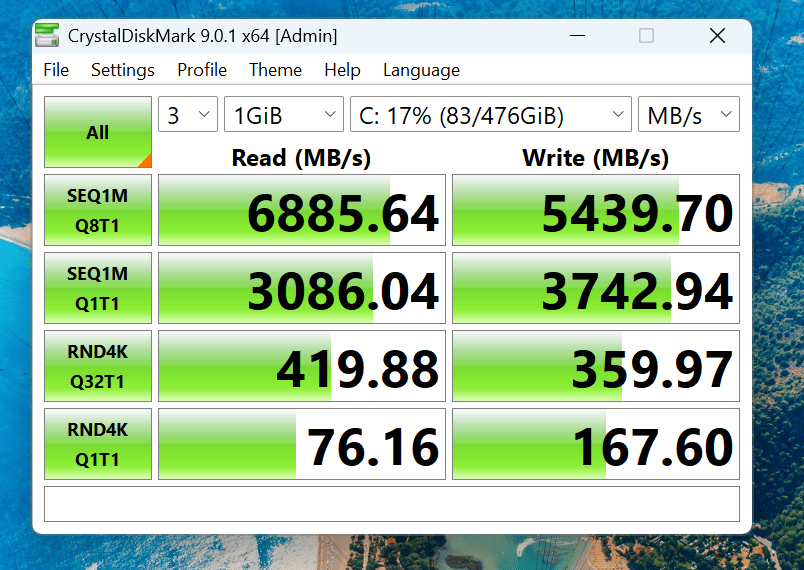Start all benchmarks with the All button
The width and height of the screenshot is (804, 570).
(x=98, y=132)
